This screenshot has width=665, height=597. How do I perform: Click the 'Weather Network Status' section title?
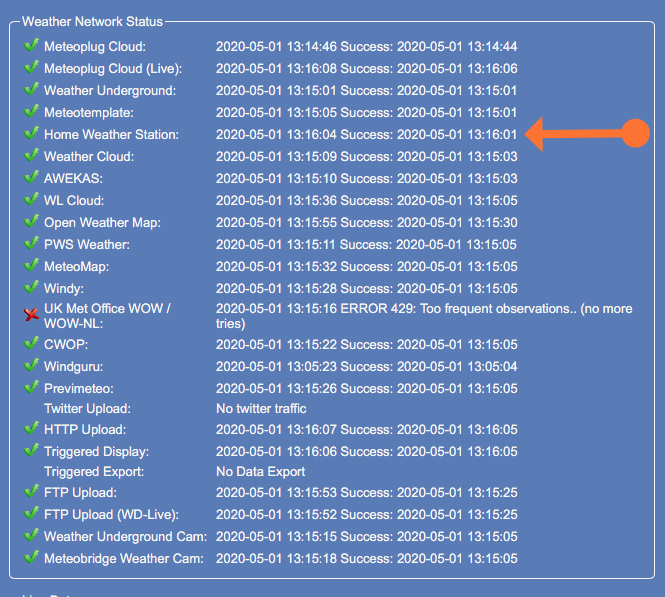[x=92, y=22]
